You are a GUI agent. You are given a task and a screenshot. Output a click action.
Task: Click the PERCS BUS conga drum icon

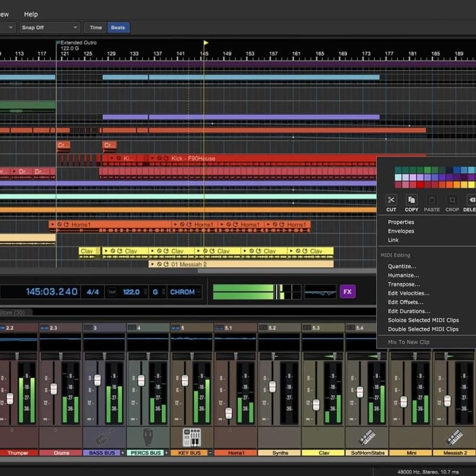(x=148, y=436)
